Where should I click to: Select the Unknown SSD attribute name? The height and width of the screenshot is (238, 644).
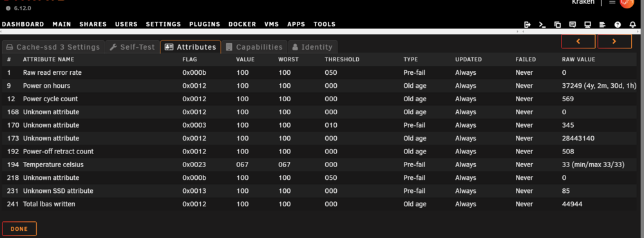(58, 191)
